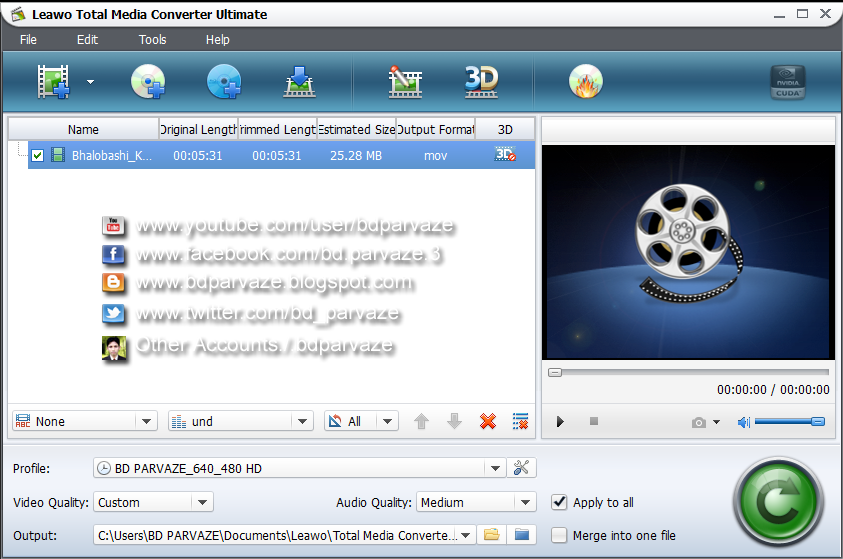This screenshot has height=559, width=843.
Task: Open the Tools menu
Action: pyautogui.click(x=153, y=40)
